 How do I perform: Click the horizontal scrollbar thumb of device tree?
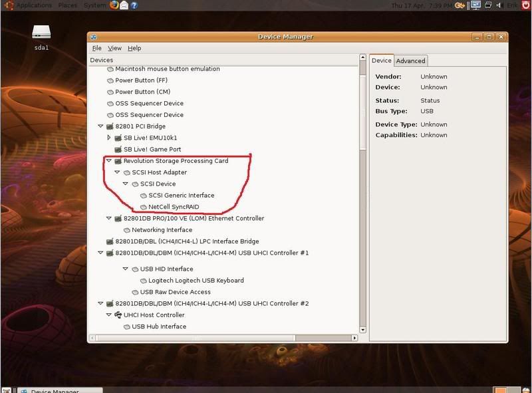[196, 338]
